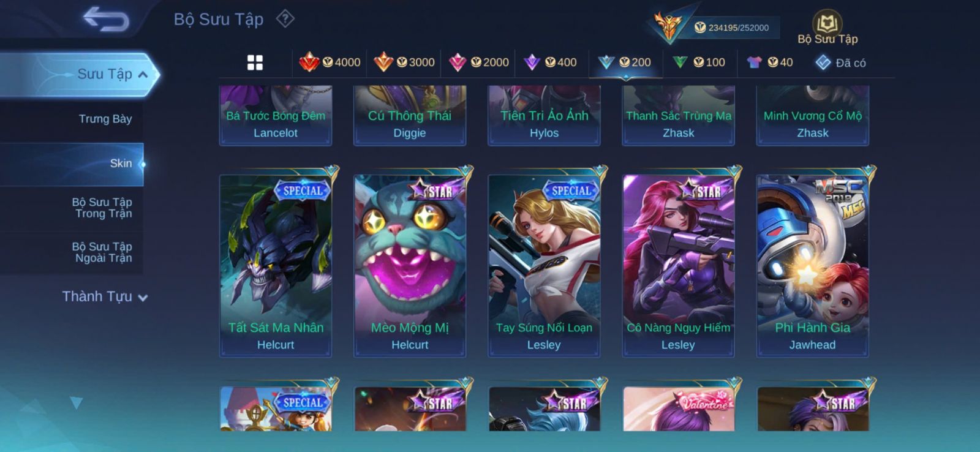980x452 pixels.
Task: Click the back arrow icon
Action: click(x=106, y=19)
